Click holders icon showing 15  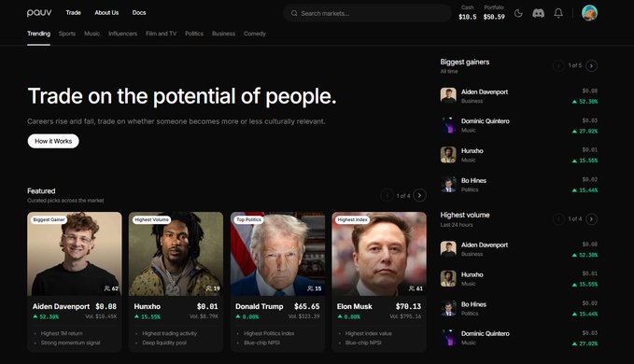310,288
